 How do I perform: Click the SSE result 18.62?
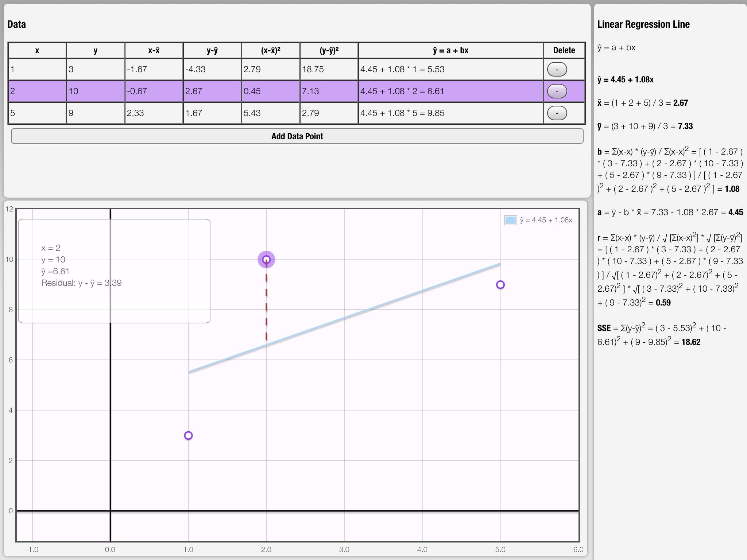click(691, 342)
